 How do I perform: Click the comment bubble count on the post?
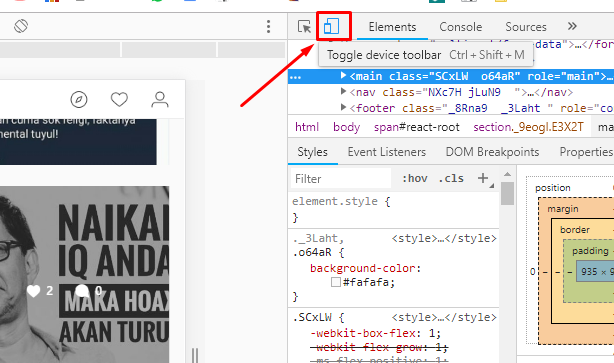click(x=88, y=291)
